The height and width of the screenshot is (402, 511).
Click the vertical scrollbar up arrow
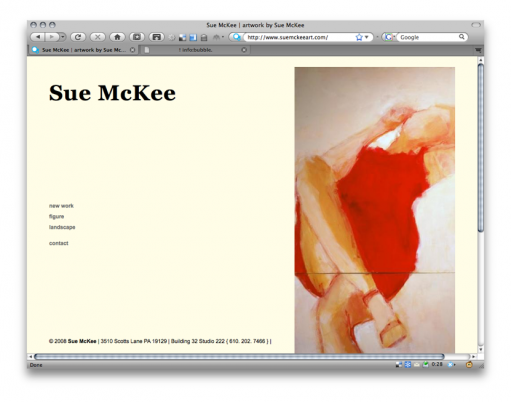[480, 60]
